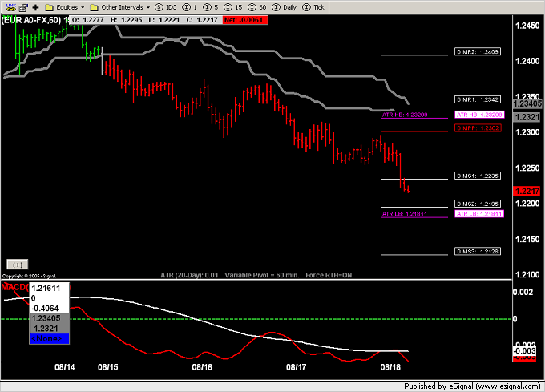Click the ATR (20-Day): 0.01 text
The width and height of the screenshot is (545, 392).
(x=189, y=275)
